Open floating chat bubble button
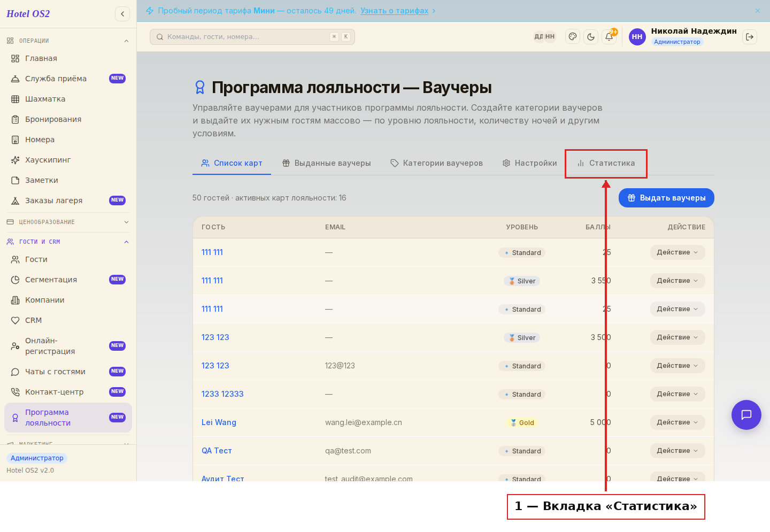 coord(746,415)
